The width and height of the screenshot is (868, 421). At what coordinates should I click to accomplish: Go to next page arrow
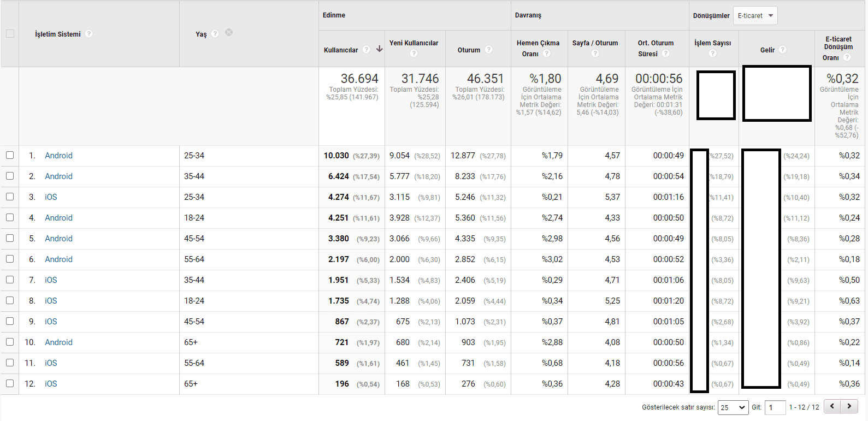(849, 406)
